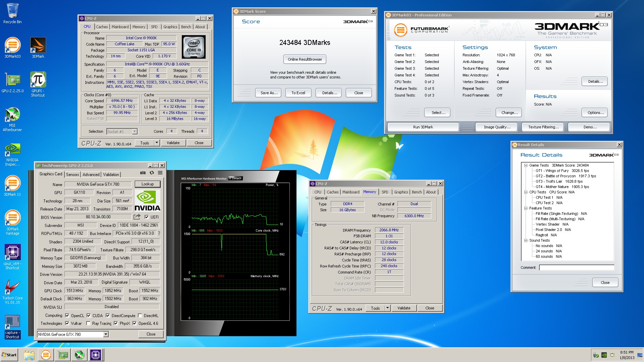Open the 3DMark desktop shortcut
Screen dimensions: 644x362
(x=38, y=48)
